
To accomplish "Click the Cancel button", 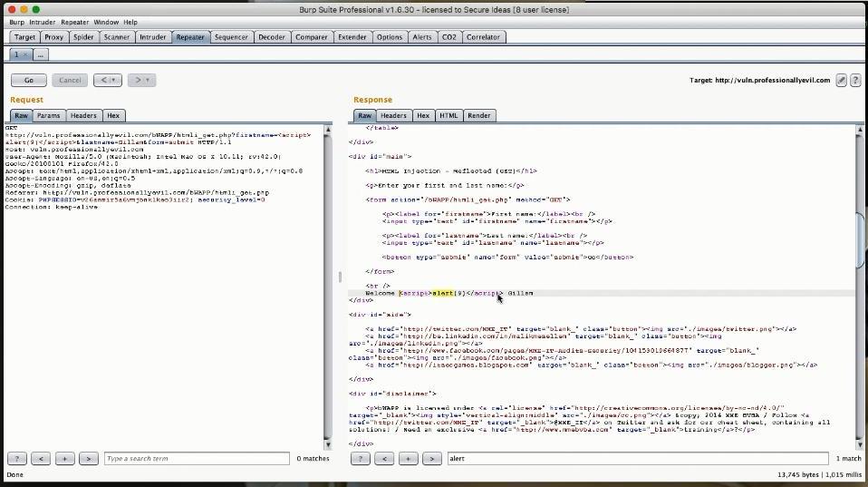I will coord(70,81).
